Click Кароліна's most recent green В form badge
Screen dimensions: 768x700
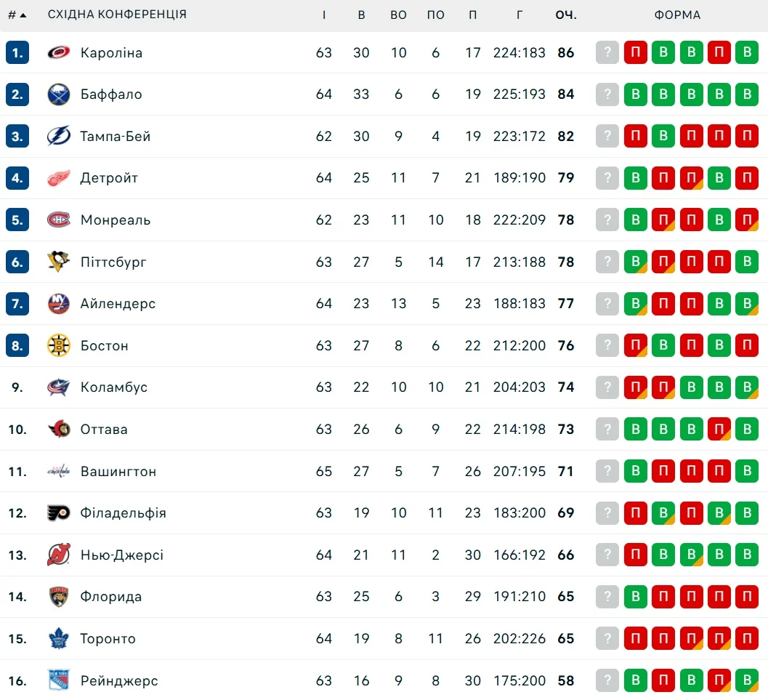[x=747, y=52]
